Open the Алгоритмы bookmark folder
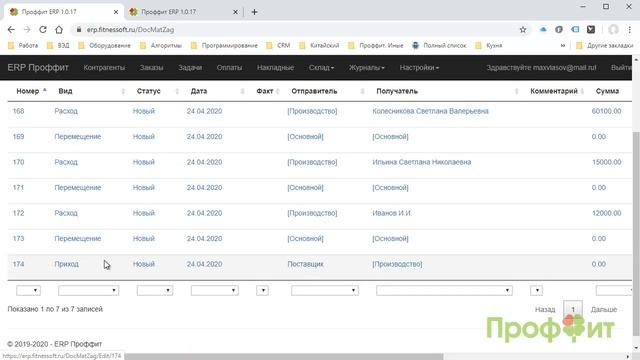 click(161, 46)
